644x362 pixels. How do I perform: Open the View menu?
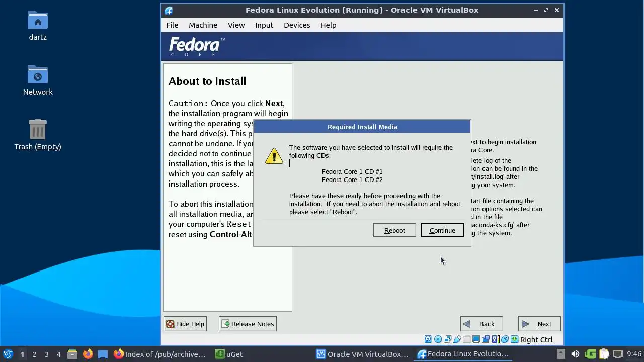(x=236, y=25)
